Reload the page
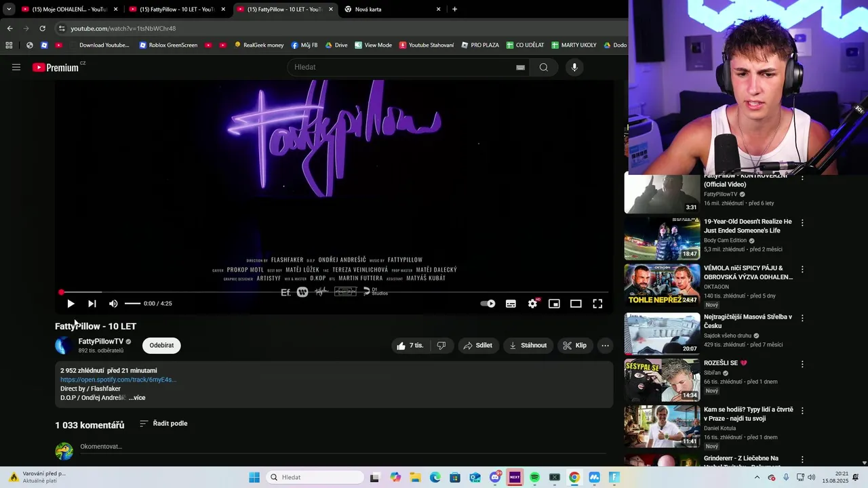This screenshot has width=868, height=488. tap(42, 28)
